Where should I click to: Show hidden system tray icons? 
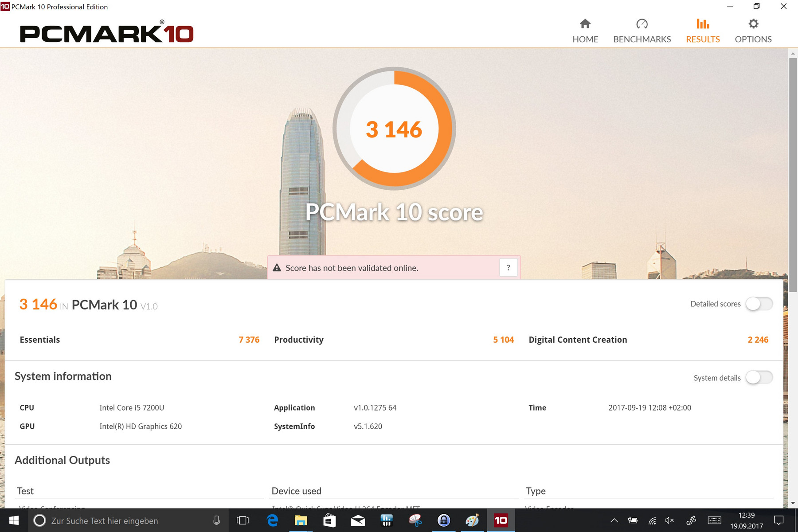614,520
